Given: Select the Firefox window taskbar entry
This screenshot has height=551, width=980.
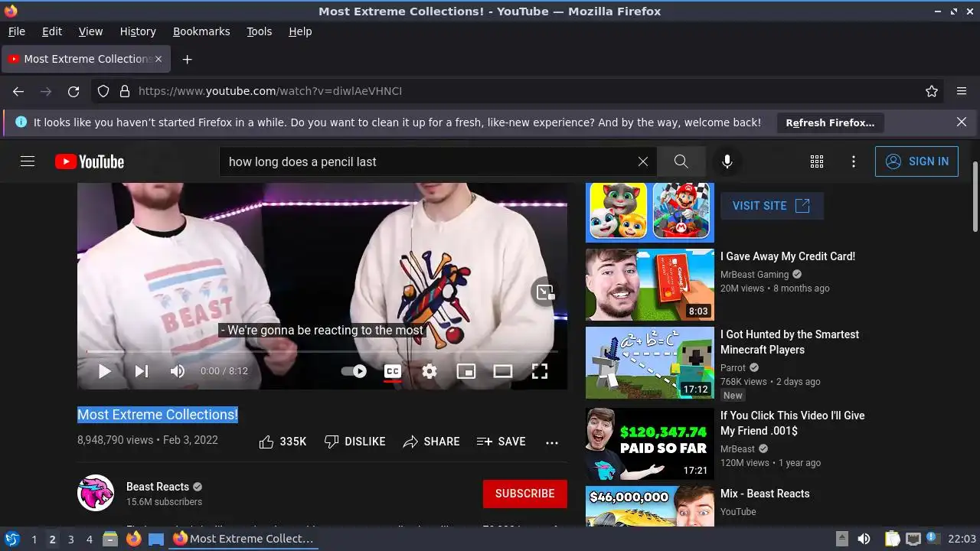Looking at the screenshot, I should pyautogui.click(x=243, y=539).
